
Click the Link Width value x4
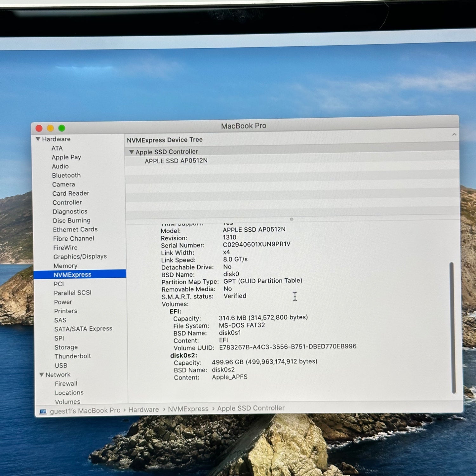click(x=226, y=252)
